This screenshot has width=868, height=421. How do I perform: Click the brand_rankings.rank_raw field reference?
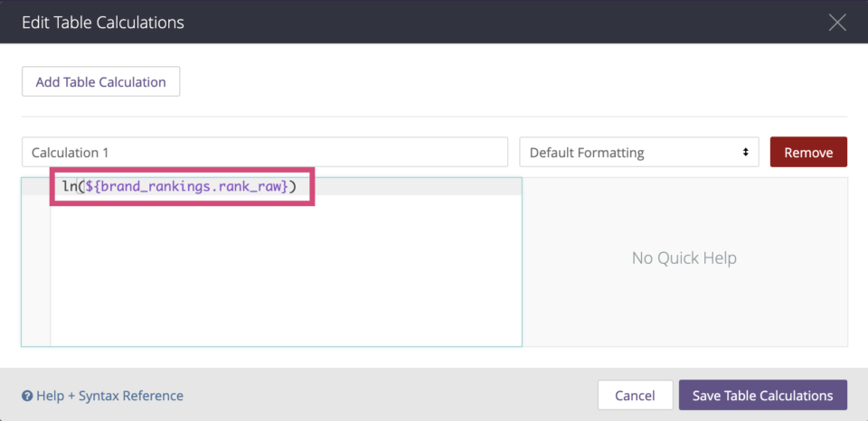[187, 186]
